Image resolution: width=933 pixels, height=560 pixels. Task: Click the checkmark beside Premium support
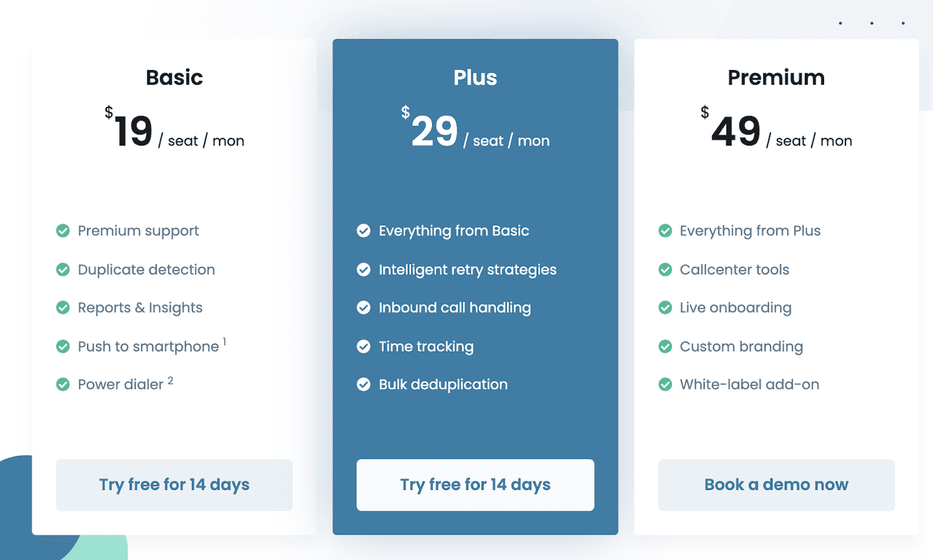point(63,230)
